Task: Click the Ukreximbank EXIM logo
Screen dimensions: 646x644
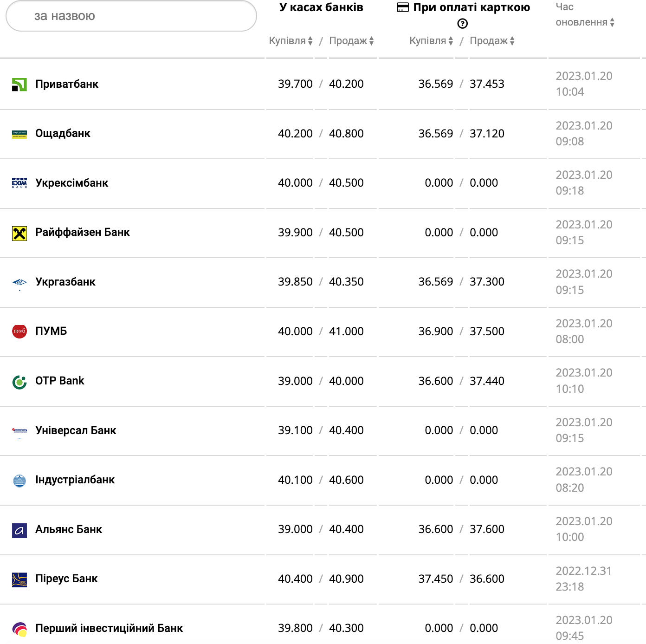Action: (x=19, y=183)
